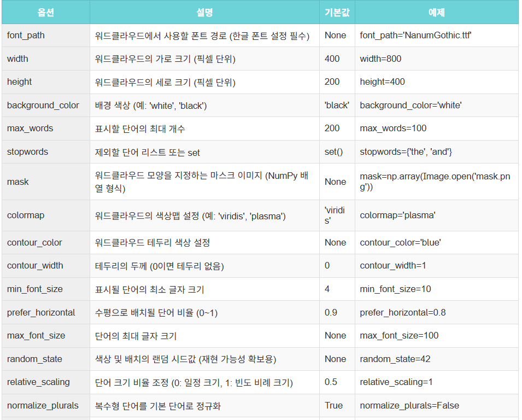
Task: Select the prefer_horizontal option cell
Action: point(46,312)
